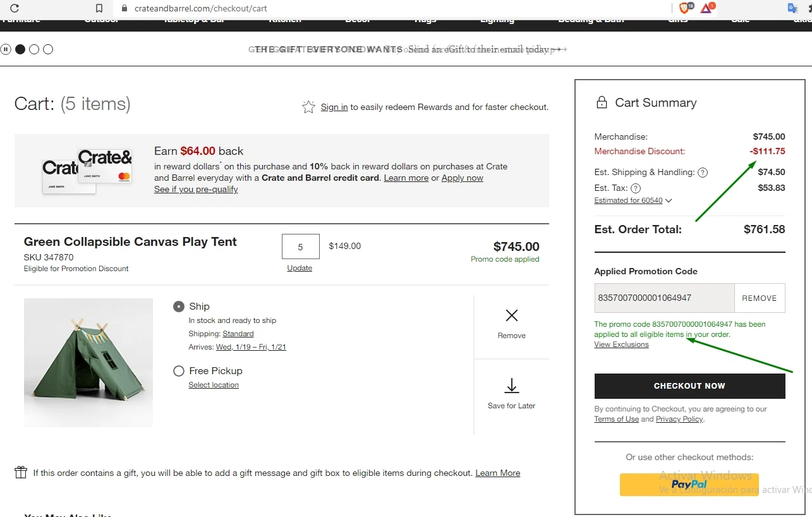
Task: Click the gift box icon beside gift message note
Action: click(x=21, y=472)
